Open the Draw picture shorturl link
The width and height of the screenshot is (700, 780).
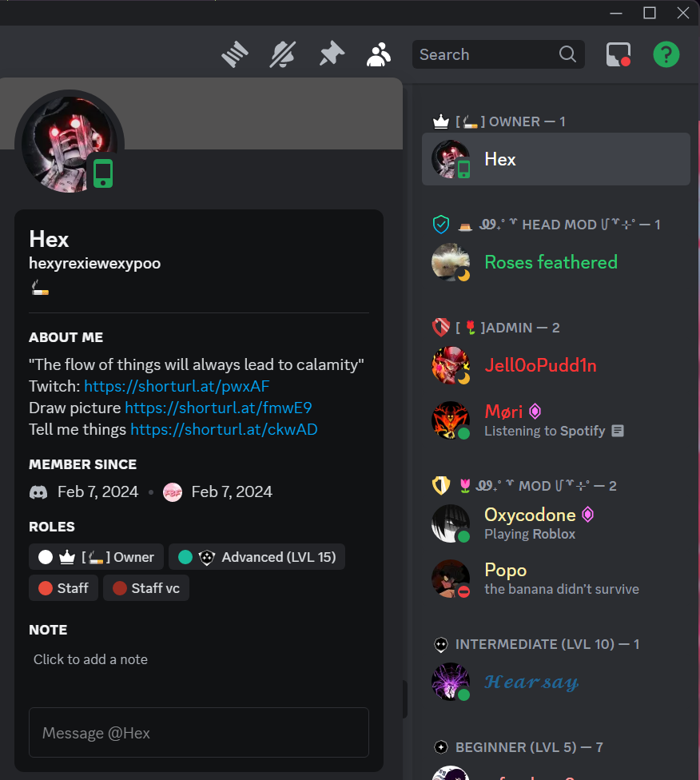tap(218, 408)
